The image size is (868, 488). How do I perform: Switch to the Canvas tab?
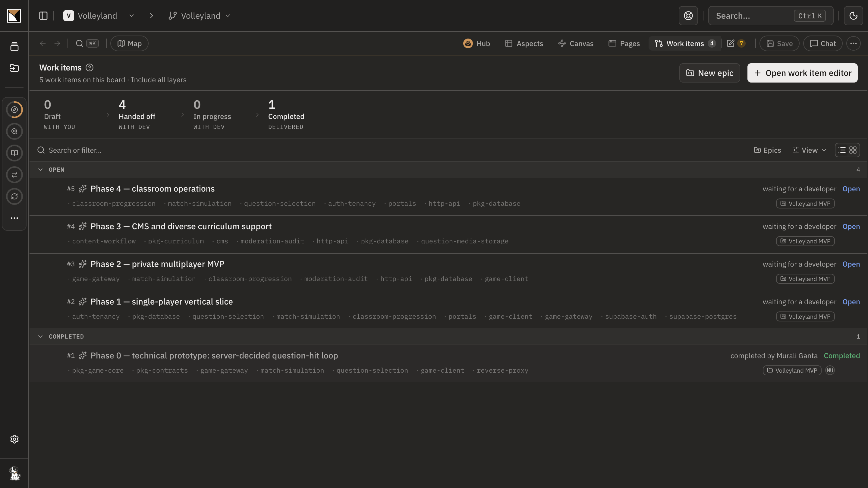pos(576,43)
